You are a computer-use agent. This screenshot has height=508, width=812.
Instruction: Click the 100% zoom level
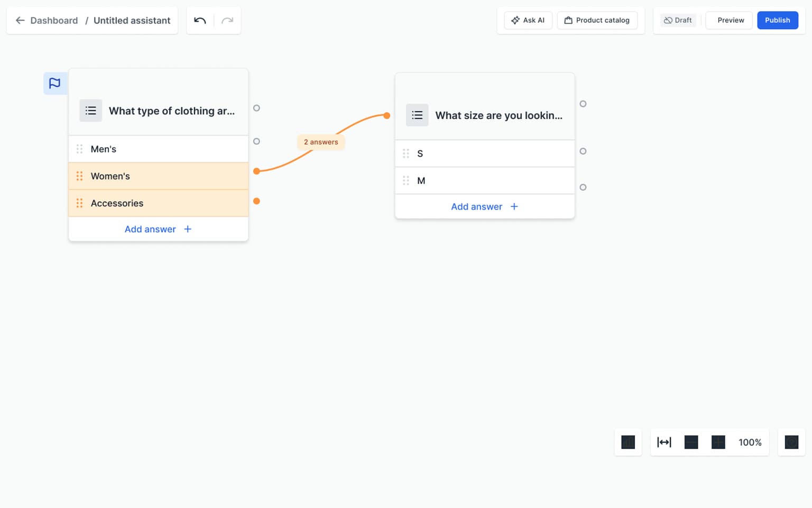point(750,442)
